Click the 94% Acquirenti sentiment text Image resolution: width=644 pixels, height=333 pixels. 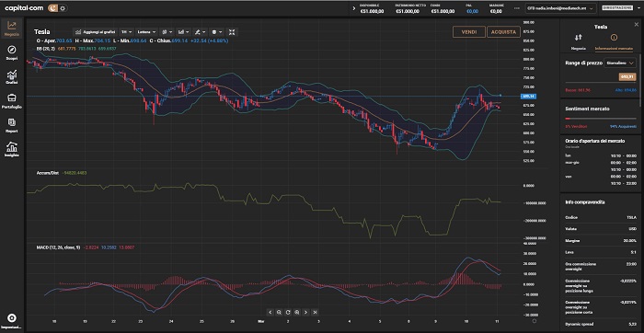[x=623, y=126]
